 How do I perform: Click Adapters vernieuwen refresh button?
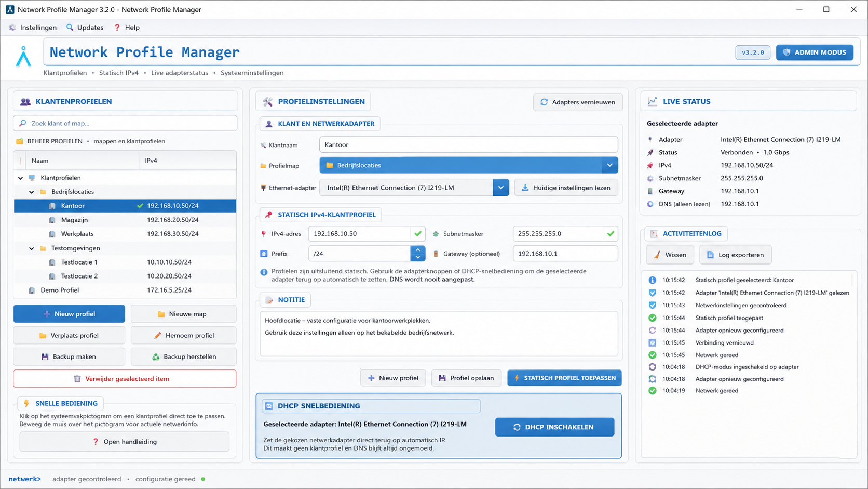(578, 102)
